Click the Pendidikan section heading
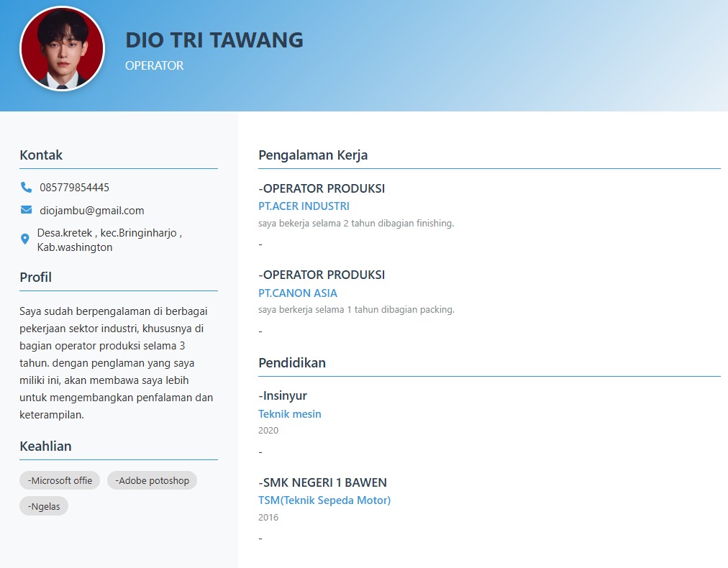Viewport: 728px width, 568px height. (292, 362)
